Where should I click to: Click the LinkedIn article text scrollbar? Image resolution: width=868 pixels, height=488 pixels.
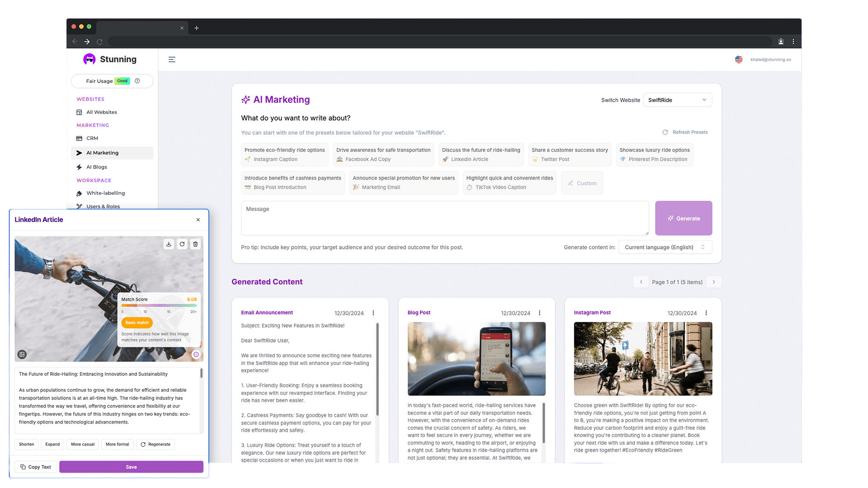pos(201,373)
